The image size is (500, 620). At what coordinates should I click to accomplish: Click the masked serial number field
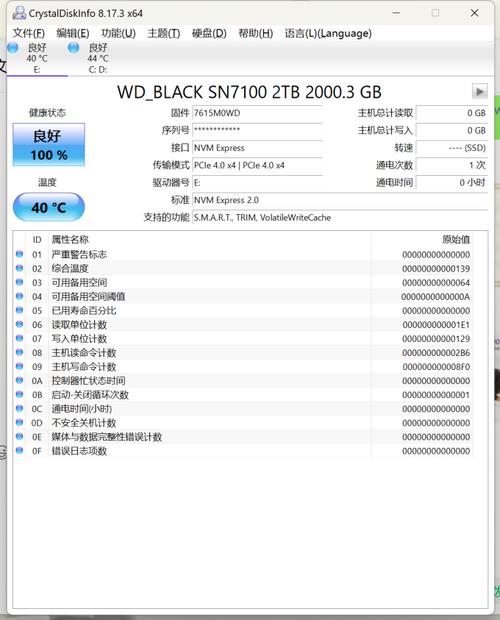pyautogui.click(x=257, y=130)
